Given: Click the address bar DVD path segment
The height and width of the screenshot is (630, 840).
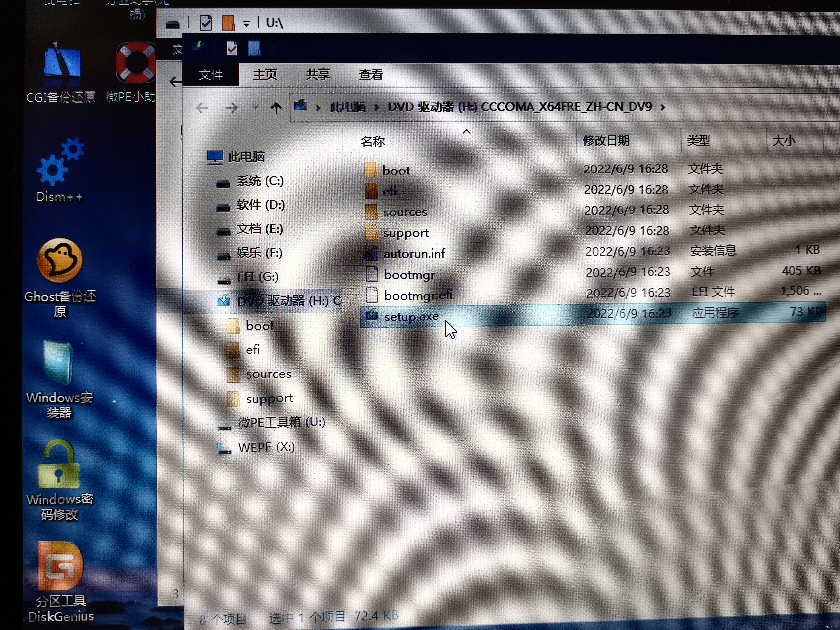Looking at the screenshot, I should coord(520,107).
